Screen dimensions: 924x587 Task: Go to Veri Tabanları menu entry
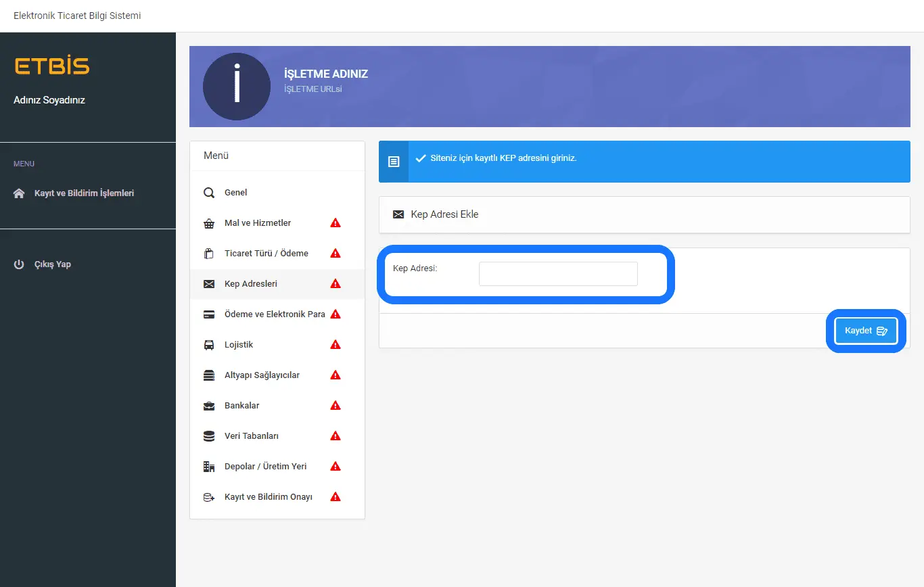point(252,436)
